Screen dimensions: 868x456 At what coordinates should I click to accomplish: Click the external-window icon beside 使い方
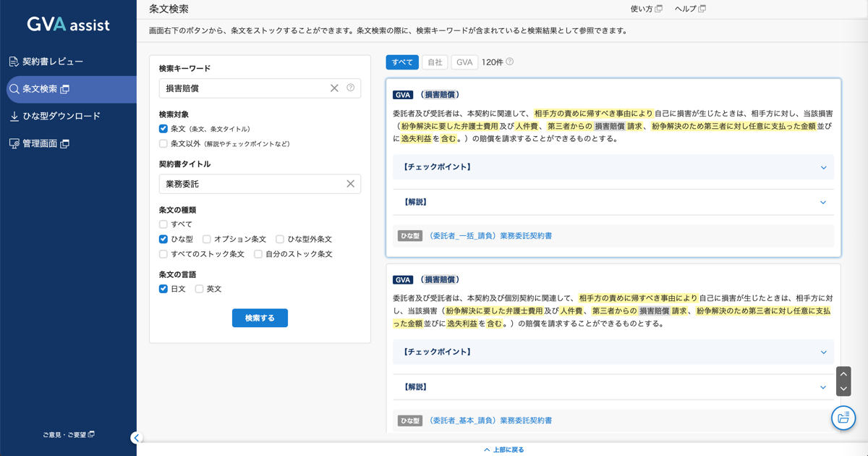[x=658, y=9]
